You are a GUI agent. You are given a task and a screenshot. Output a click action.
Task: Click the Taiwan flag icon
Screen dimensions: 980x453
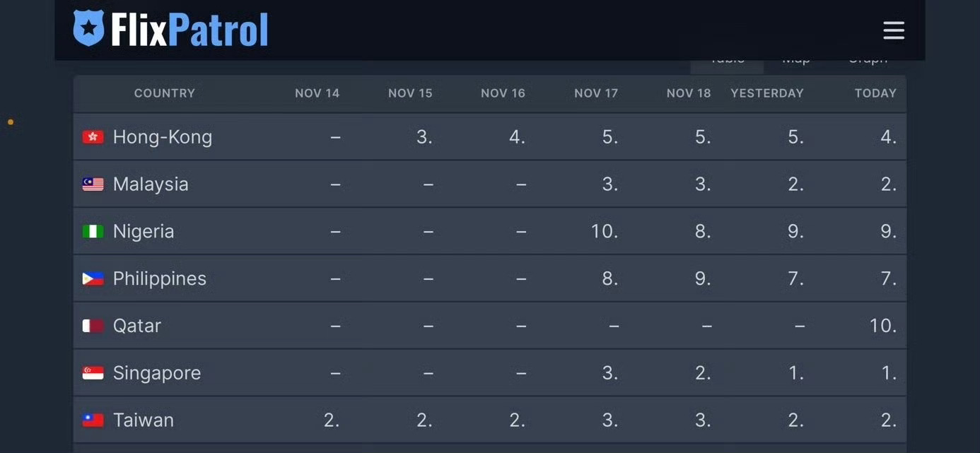click(93, 420)
